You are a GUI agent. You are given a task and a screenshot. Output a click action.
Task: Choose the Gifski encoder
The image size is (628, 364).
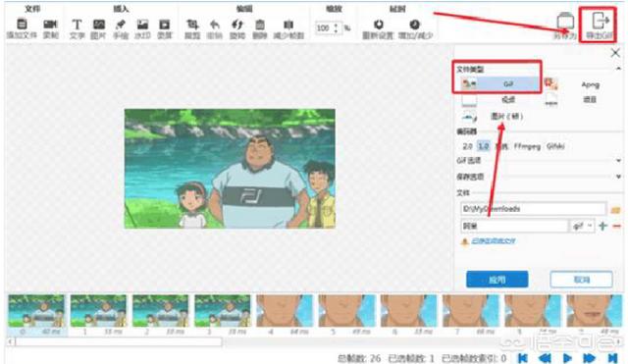click(555, 146)
